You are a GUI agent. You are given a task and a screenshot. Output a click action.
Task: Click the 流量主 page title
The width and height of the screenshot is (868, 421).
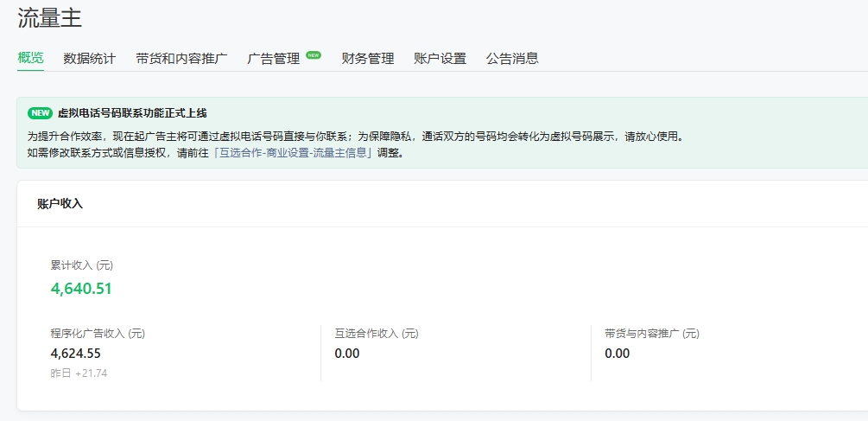coord(50,17)
